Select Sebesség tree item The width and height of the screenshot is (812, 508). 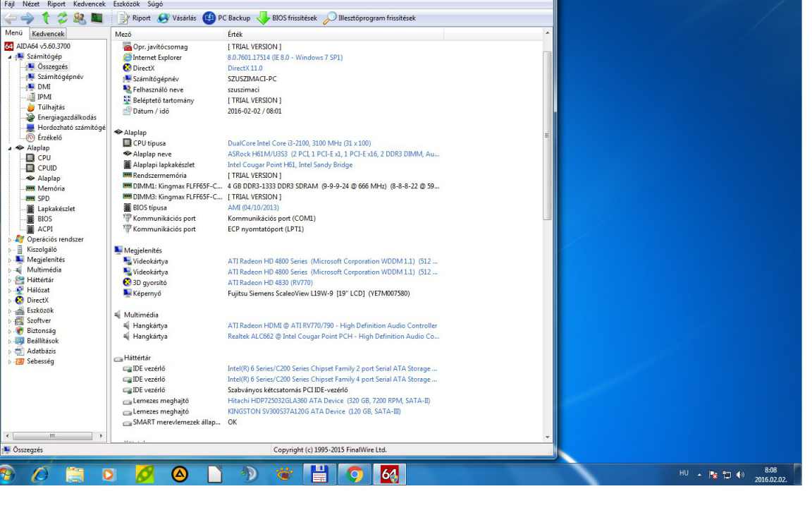point(40,361)
